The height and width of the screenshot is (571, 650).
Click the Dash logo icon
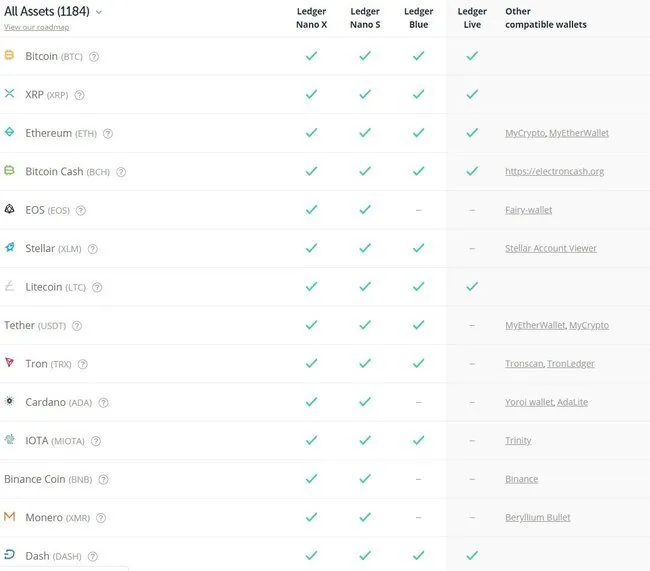(9, 554)
